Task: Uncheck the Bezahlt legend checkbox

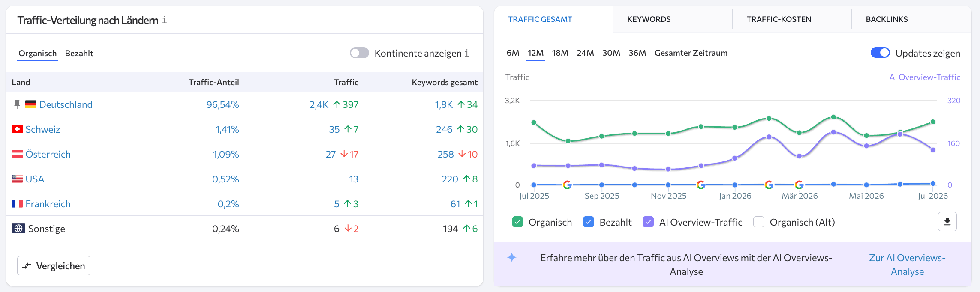Action: point(589,222)
